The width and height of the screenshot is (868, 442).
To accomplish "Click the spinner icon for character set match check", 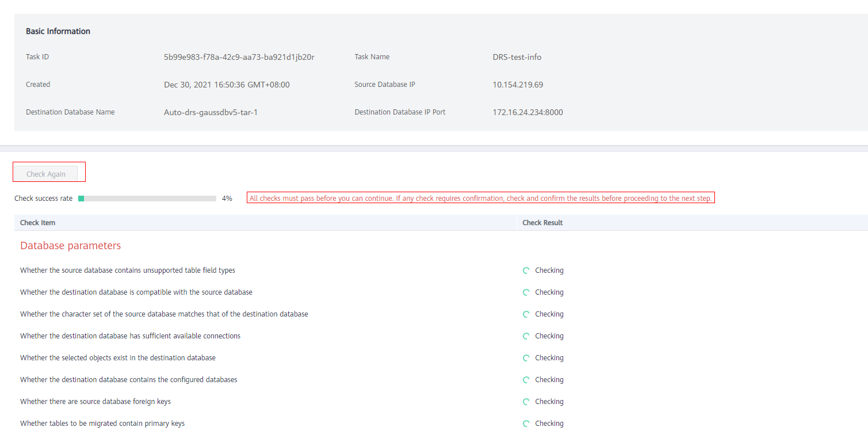I will [526, 314].
